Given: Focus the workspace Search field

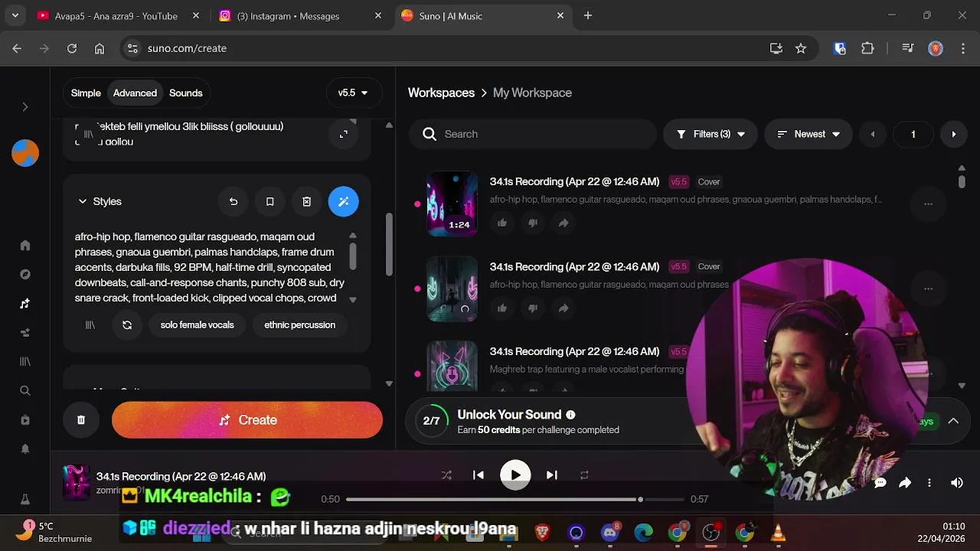Looking at the screenshot, I should tap(533, 134).
